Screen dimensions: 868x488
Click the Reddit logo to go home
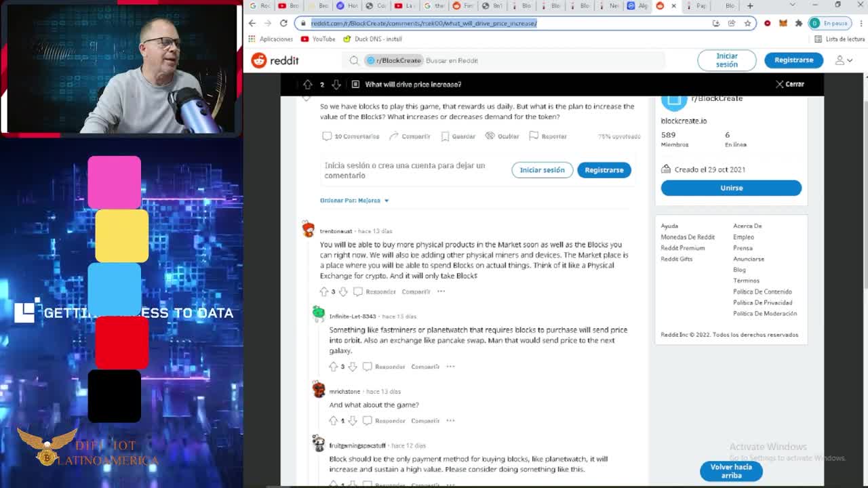(x=275, y=60)
